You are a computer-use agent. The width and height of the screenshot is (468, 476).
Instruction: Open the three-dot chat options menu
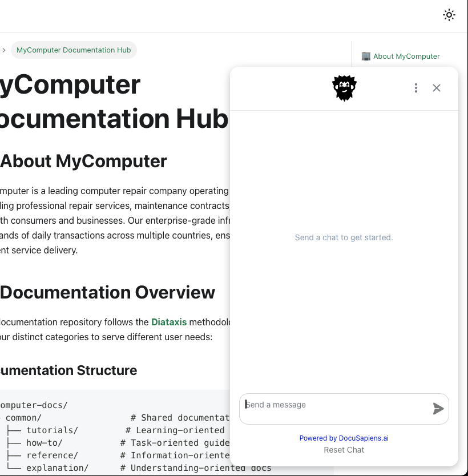point(416,88)
